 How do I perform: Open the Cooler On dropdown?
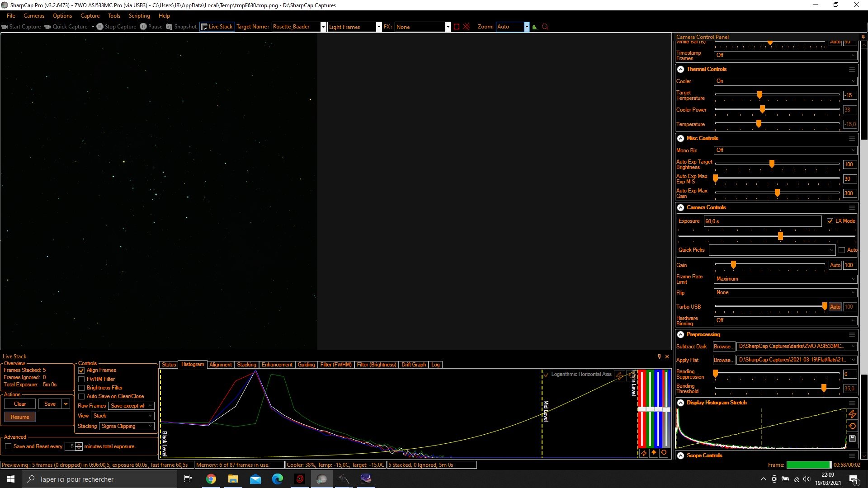pyautogui.click(x=785, y=81)
